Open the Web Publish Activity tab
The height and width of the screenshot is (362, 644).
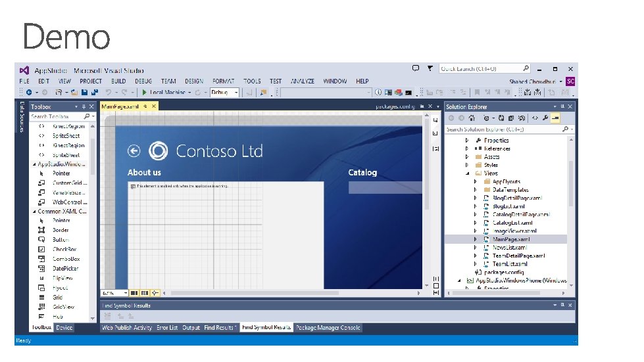click(127, 328)
